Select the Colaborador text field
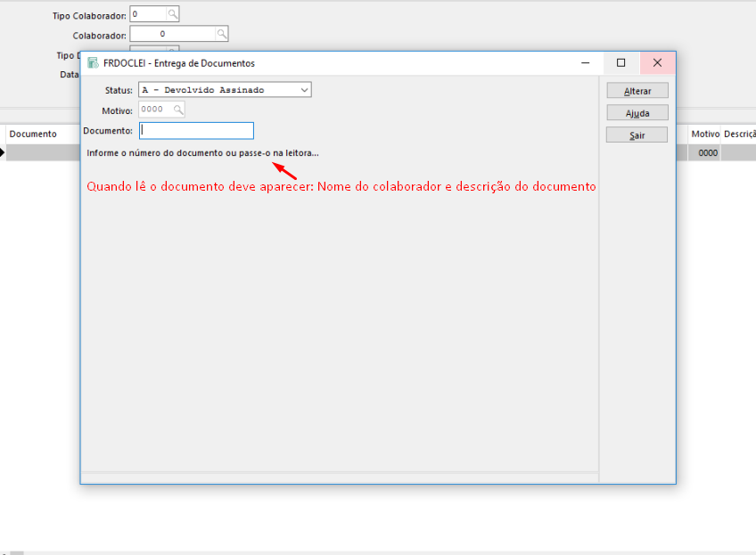The height and width of the screenshot is (555, 756). click(173, 34)
